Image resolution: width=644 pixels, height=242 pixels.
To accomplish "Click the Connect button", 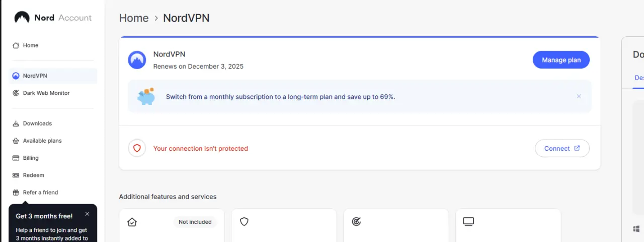I will coord(562,148).
